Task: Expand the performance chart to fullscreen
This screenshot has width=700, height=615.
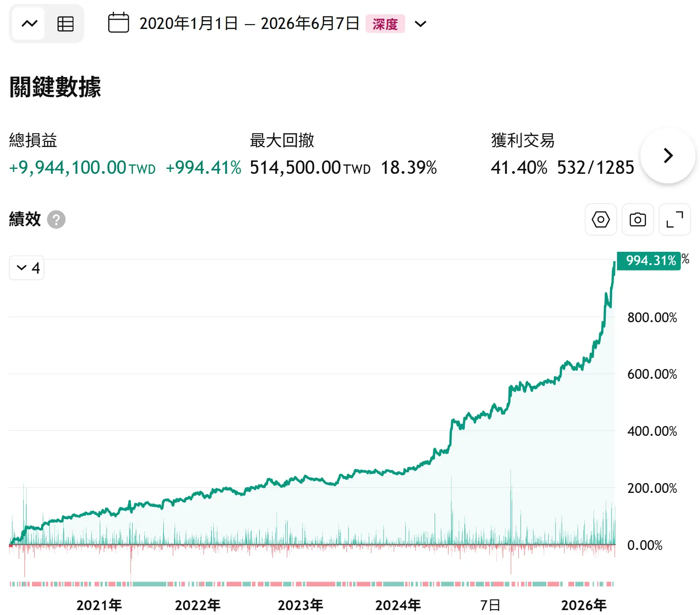Action: (x=675, y=219)
